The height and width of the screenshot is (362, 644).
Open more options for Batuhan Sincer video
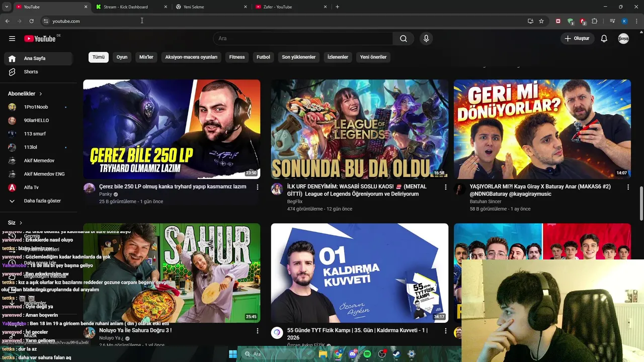coord(628,187)
